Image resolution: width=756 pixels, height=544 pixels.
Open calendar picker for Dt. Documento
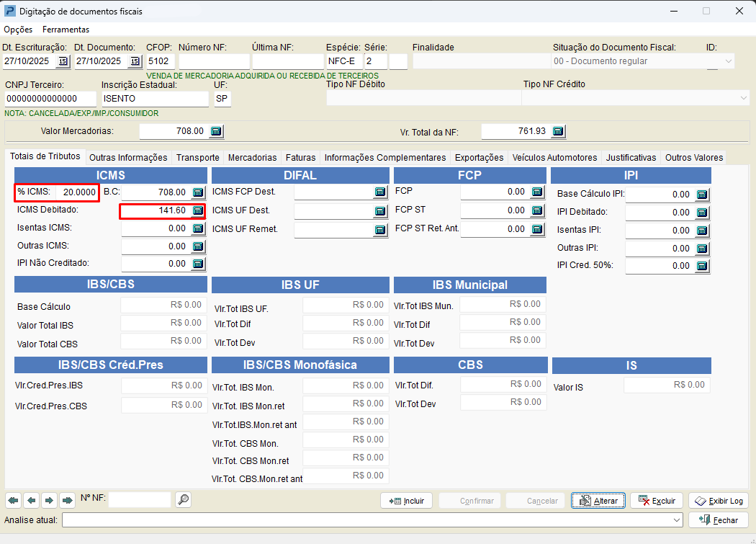tap(135, 61)
